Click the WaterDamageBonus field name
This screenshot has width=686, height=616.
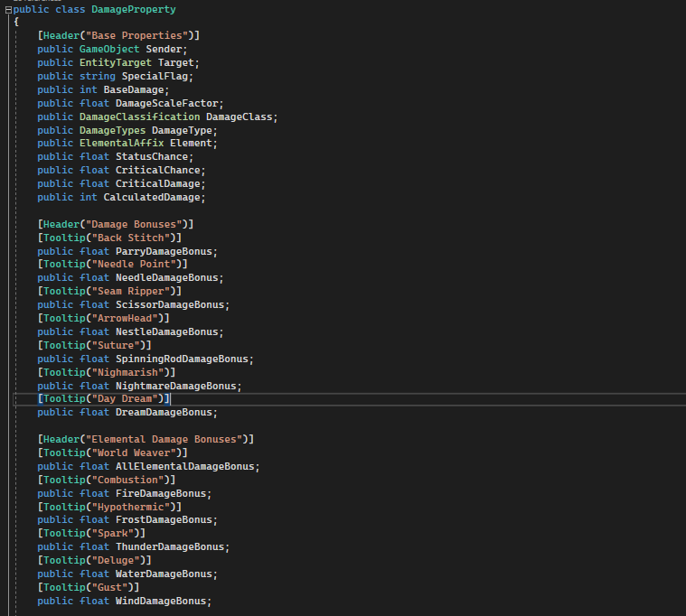[164, 574]
